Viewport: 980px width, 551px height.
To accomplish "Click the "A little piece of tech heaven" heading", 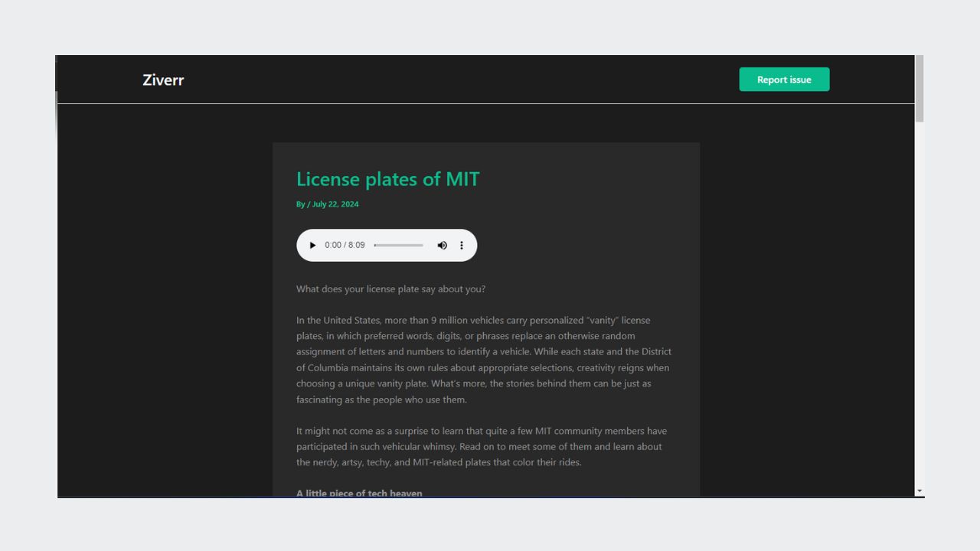I will coord(359,493).
